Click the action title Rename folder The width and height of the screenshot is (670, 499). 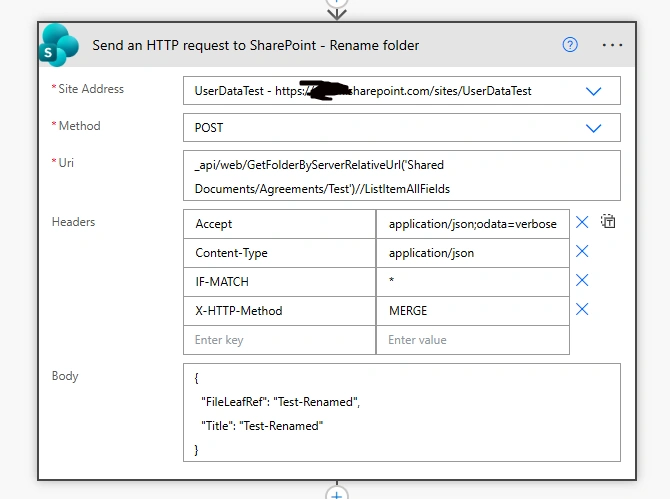point(256,45)
